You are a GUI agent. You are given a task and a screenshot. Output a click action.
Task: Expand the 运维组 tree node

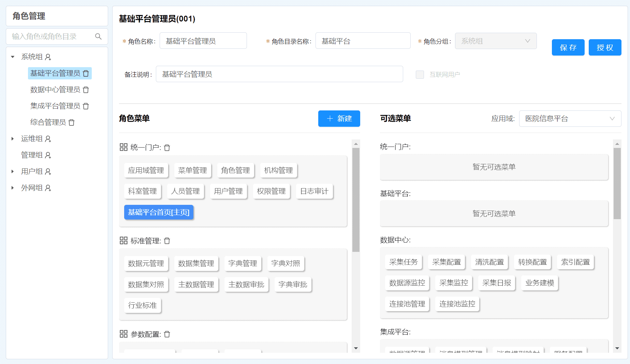pos(13,139)
